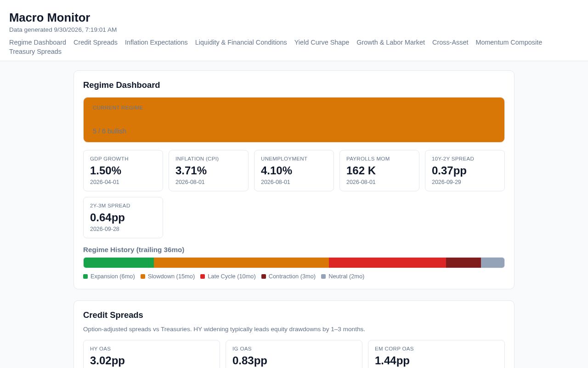Go to the Credit Spreads nav link
This screenshot has width=588, height=368.
96,42
